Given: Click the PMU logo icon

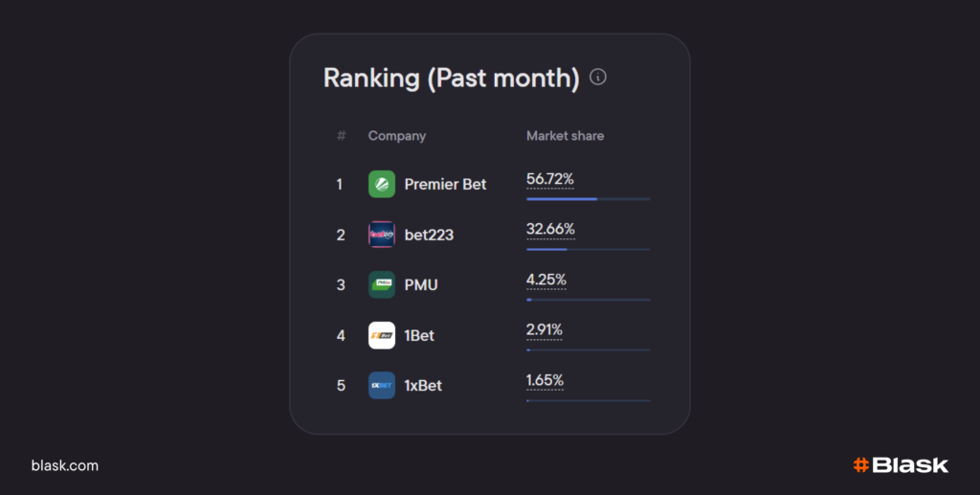Looking at the screenshot, I should 382,284.
